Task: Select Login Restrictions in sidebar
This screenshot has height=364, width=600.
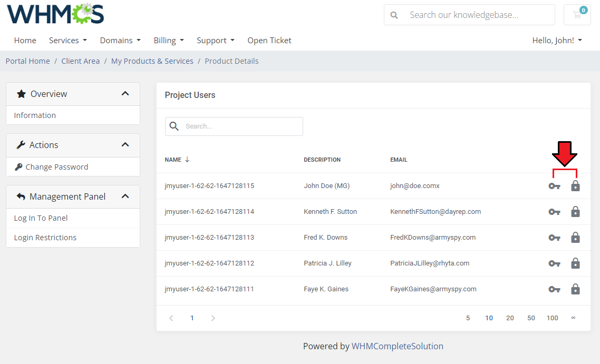Action: [73, 238]
